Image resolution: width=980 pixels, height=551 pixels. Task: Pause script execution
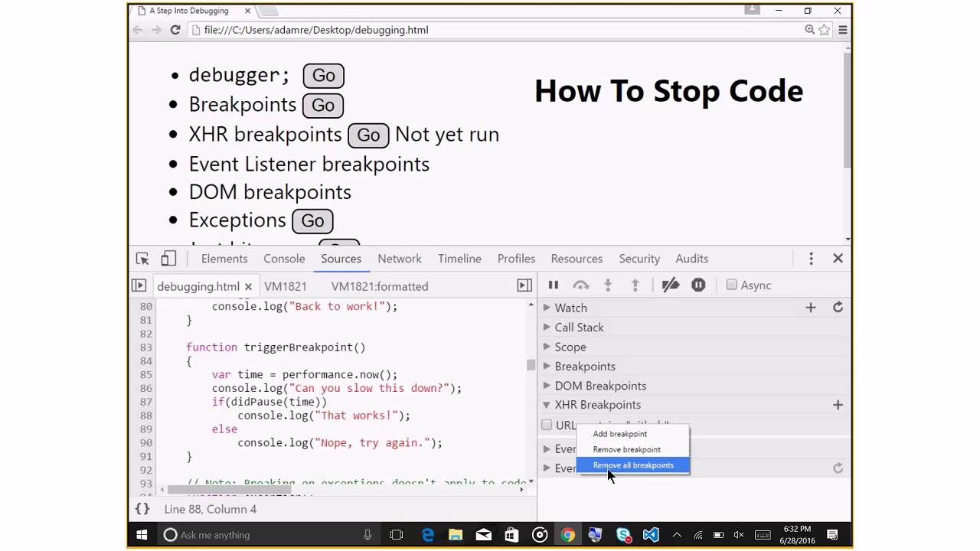[x=553, y=285]
